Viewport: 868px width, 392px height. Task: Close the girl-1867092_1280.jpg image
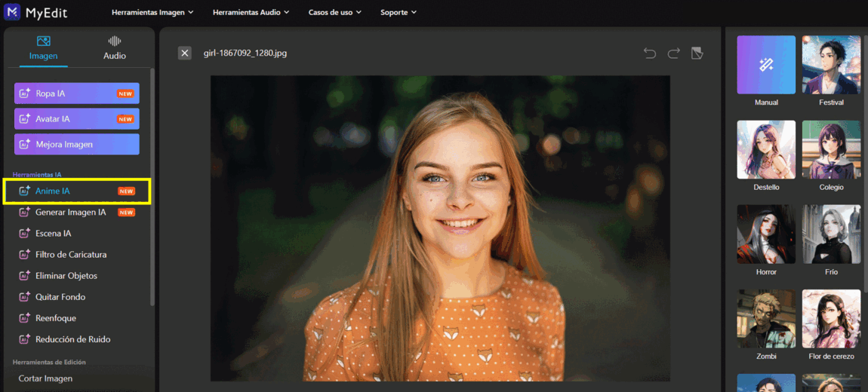(x=184, y=53)
